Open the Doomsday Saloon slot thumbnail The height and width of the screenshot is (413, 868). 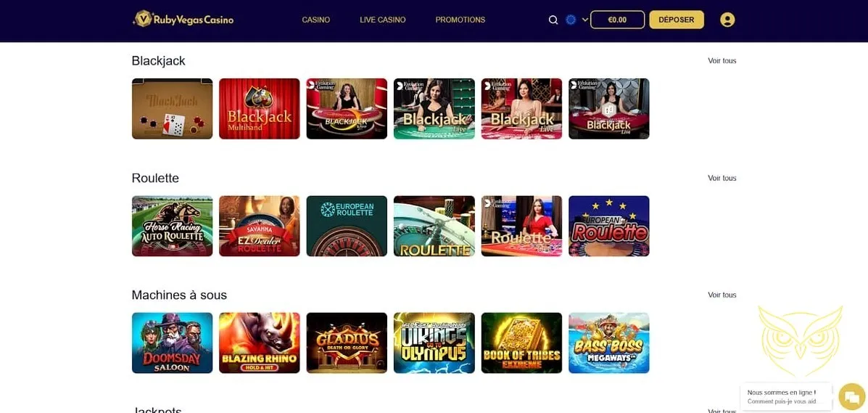click(x=172, y=343)
